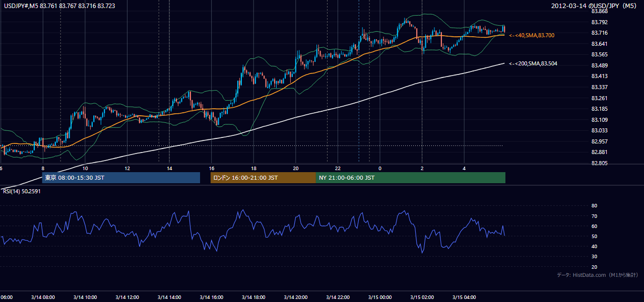The width and height of the screenshot is (644, 302).
Task: Click the 3/14 08:00 date axis label
Action: tap(43, 297)
